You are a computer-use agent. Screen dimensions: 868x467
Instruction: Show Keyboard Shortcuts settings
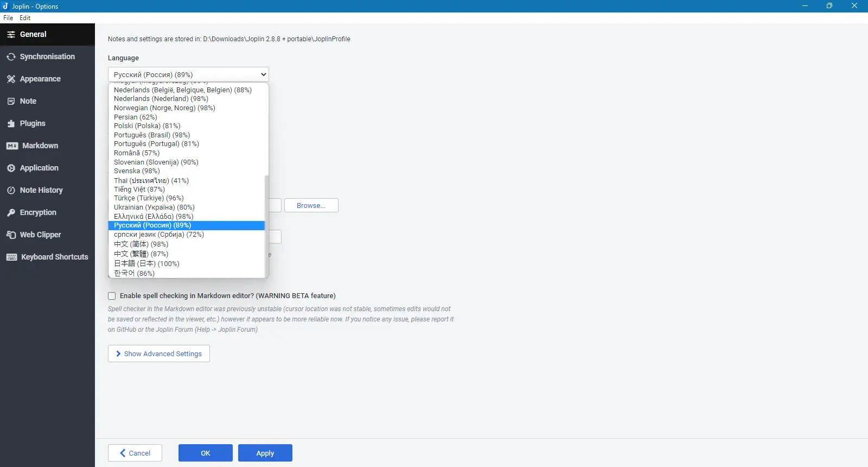click(47, 257)
